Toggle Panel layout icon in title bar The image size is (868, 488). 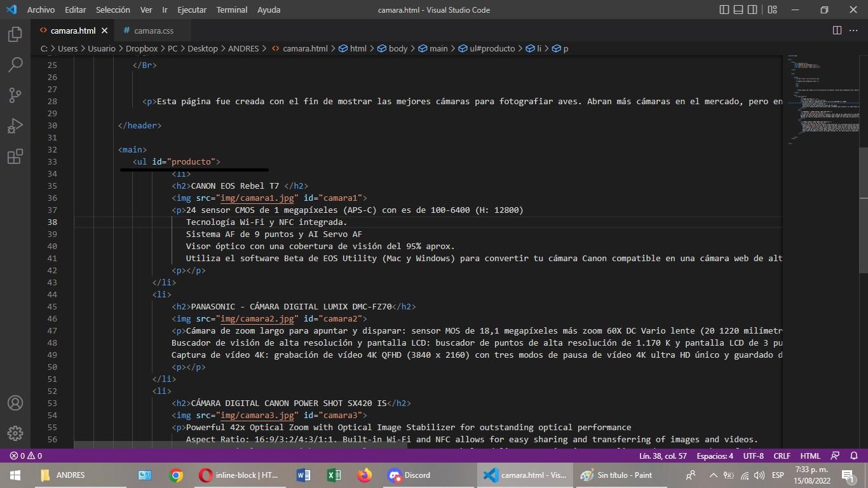click(738, 10)
